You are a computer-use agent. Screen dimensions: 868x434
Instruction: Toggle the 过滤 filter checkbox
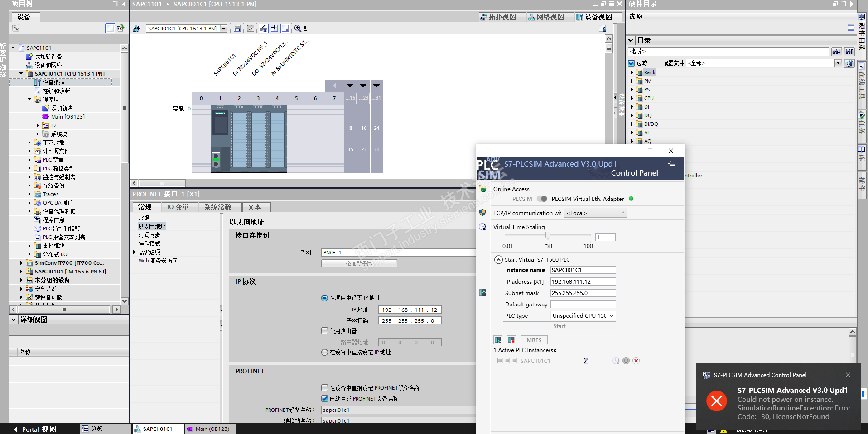coord(632,63)
